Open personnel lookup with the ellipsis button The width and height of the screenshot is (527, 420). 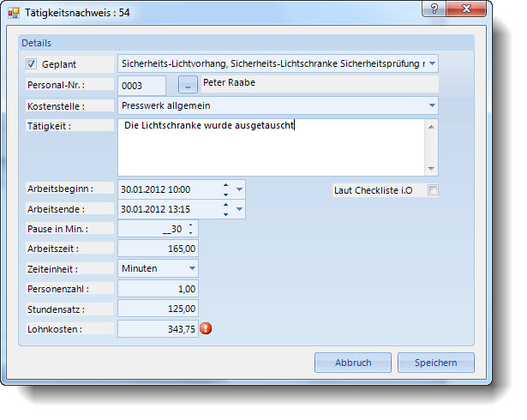tap(187, 85)
